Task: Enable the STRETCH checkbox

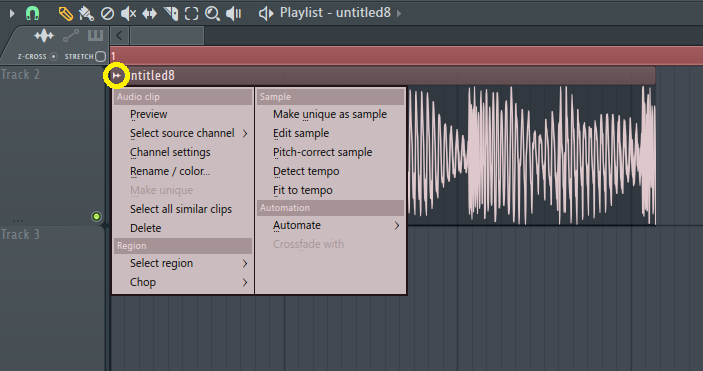Action: (100, 57)
